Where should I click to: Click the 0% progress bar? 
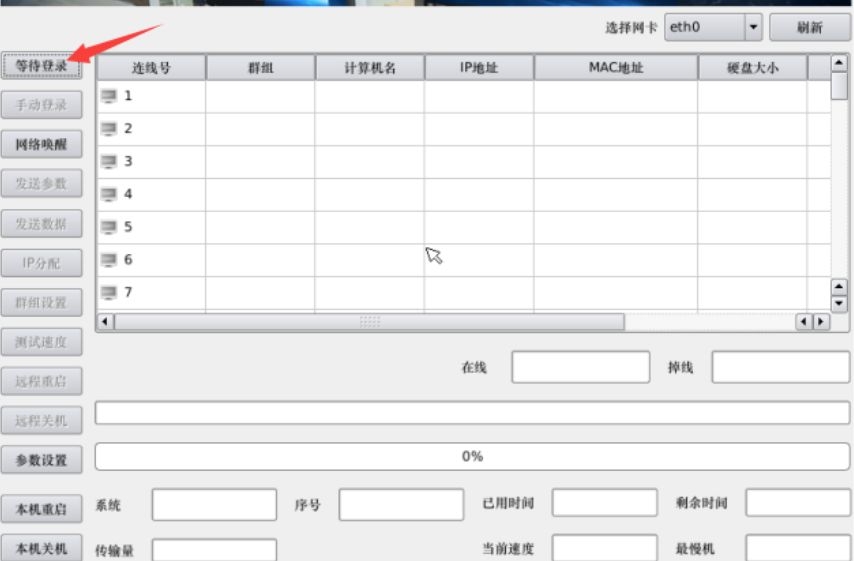(x=472, y=457)
